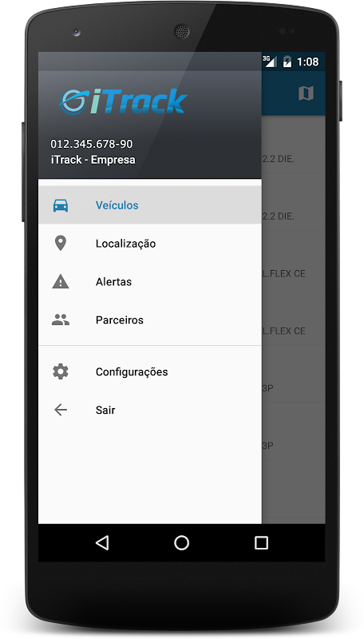The image size is (364, 639).
Task: Open the Localização menu item
Action: pos(150,244)
